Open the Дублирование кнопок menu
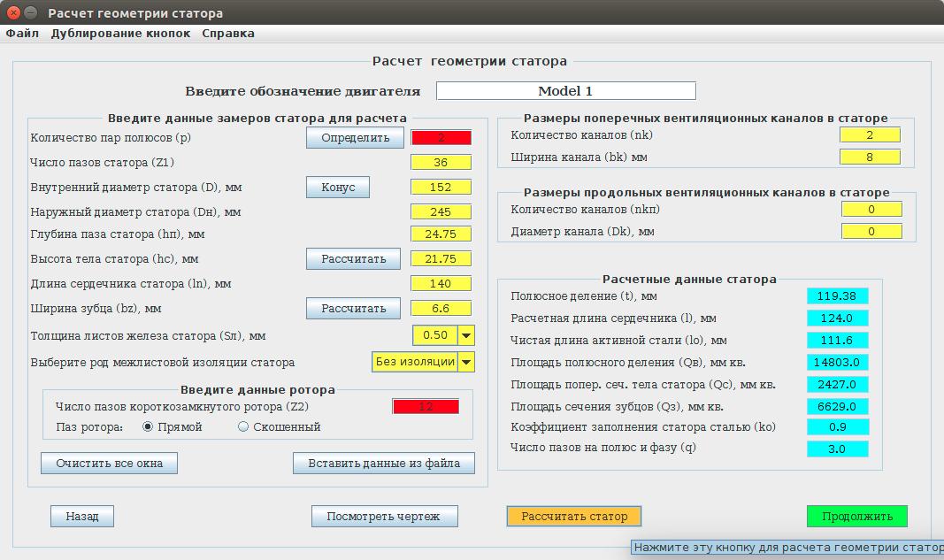Image resolution: width=944 pixels, height=560 pixels. (120, 34)
